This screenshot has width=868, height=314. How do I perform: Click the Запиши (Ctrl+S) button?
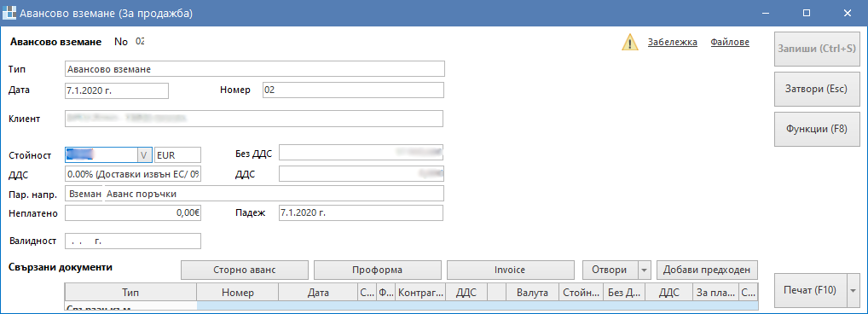817,49
